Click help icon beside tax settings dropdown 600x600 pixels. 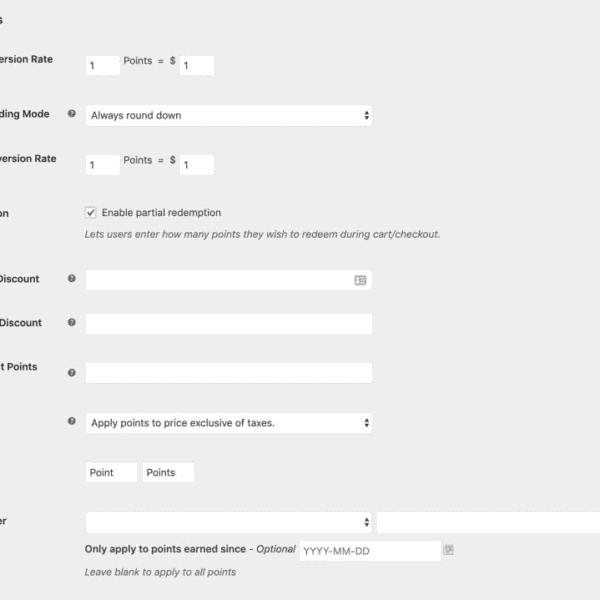tap(72, 421)
